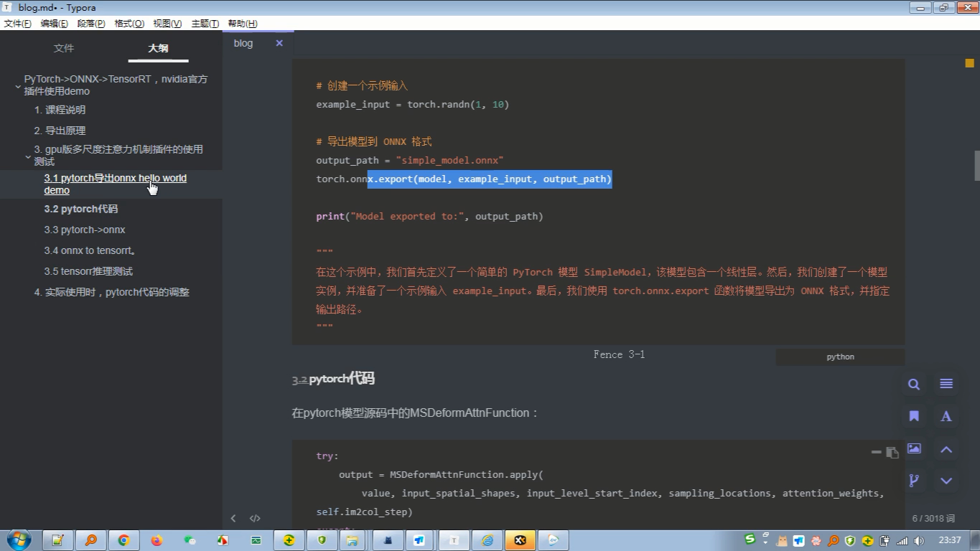
Task: Click the highlighted 'x.export(model, example_input, output_path)' code
Action: (x=490, y=179)
